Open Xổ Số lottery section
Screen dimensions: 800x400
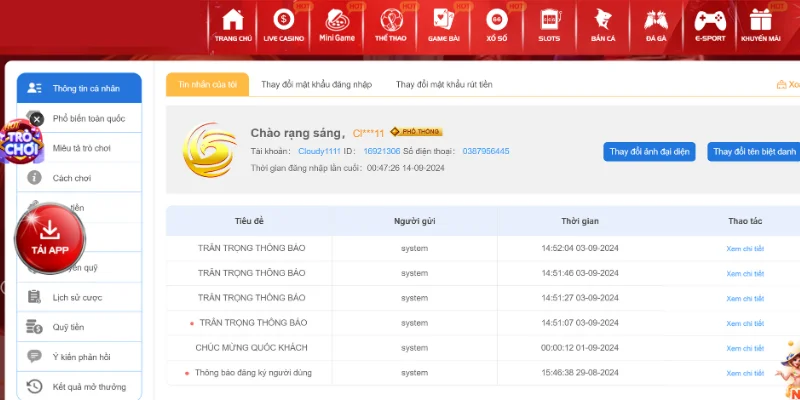pyautogui.click(x=495, y=25)
